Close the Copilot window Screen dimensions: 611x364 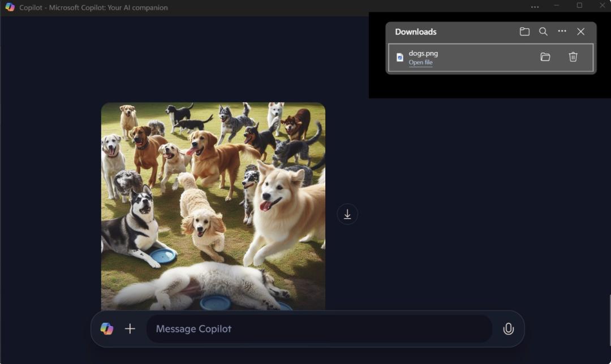(602, 6)
